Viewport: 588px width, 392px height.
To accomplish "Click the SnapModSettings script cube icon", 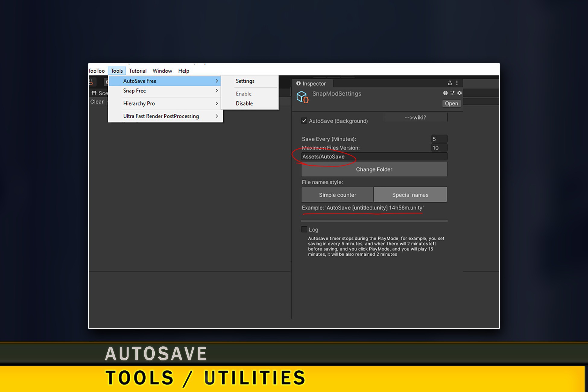I will coord(302,97).
